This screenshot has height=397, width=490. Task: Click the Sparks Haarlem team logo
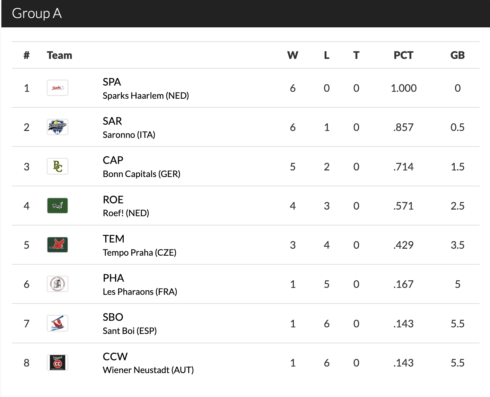coord(57,88)
